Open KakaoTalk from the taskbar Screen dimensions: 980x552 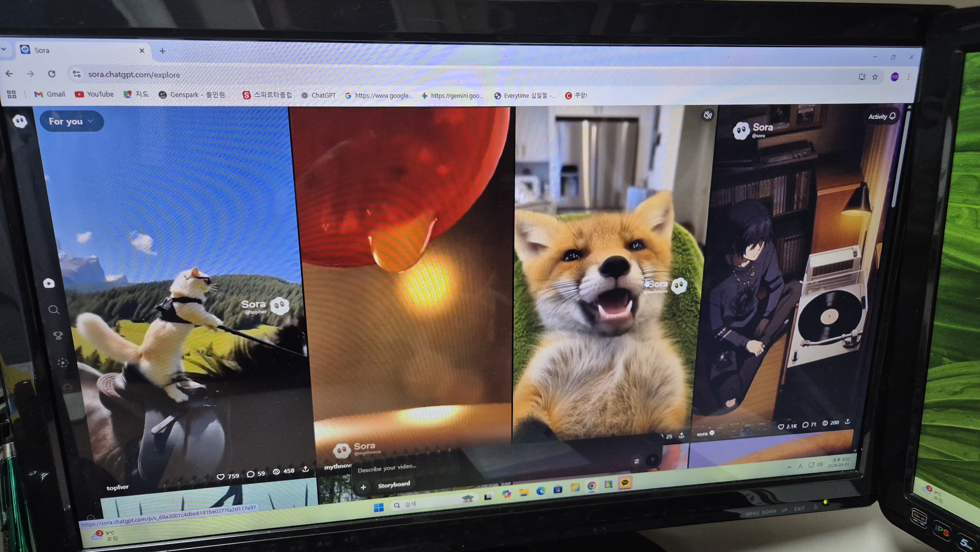click(625, 483)
